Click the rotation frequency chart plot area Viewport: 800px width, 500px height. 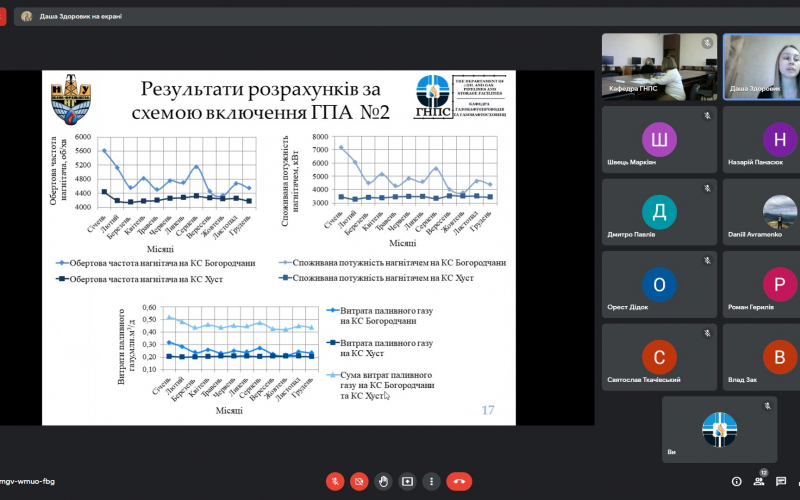tap(177, 172)
